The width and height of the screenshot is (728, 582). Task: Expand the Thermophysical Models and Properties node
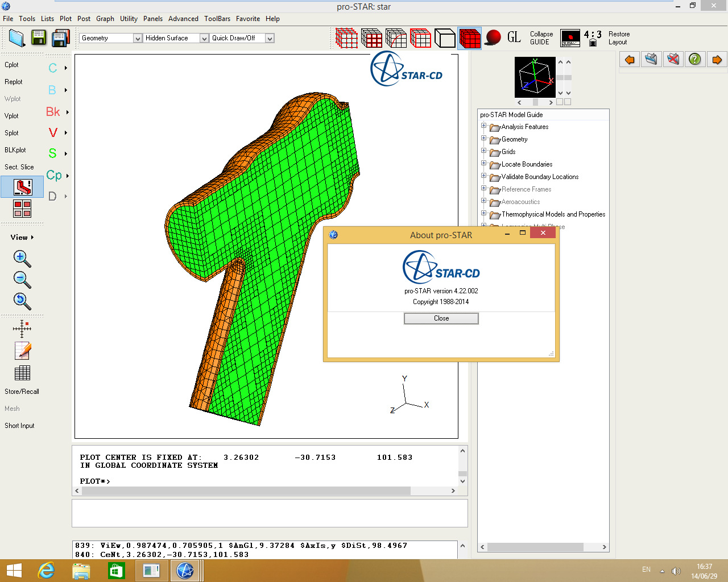483,213
